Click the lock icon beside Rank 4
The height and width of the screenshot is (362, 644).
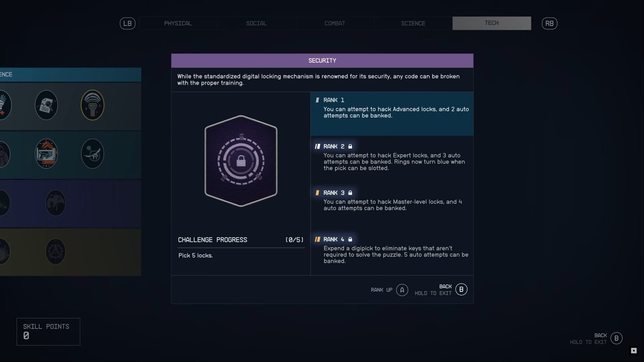(350, 239)
